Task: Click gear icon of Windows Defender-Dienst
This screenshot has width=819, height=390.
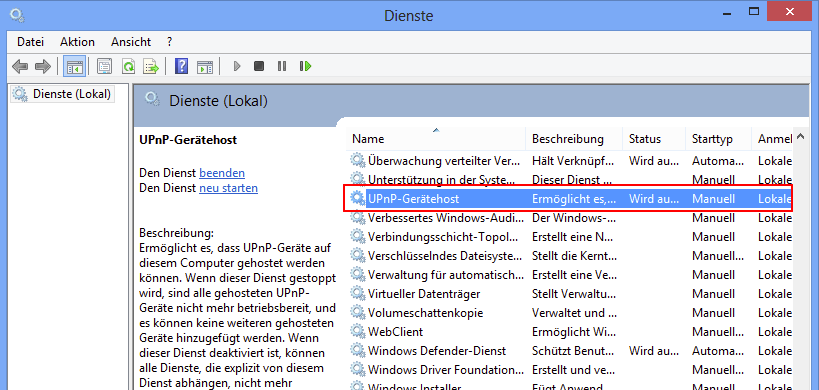Action: tap(358, 350)
